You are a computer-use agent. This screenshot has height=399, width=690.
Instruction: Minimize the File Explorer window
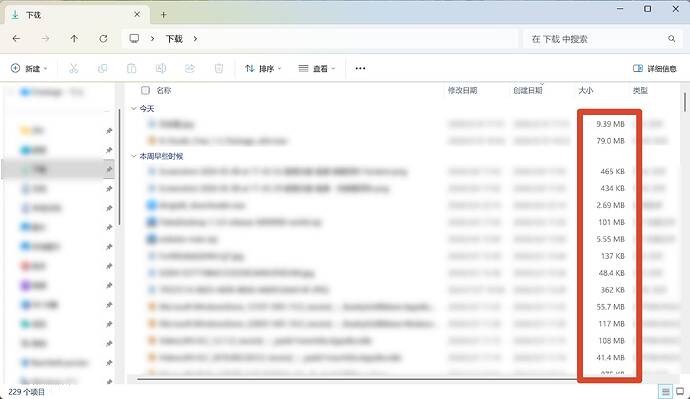point(620,9)
